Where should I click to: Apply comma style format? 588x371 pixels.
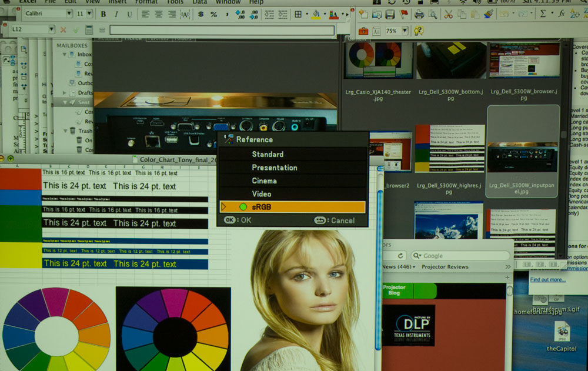click(227, 14)
